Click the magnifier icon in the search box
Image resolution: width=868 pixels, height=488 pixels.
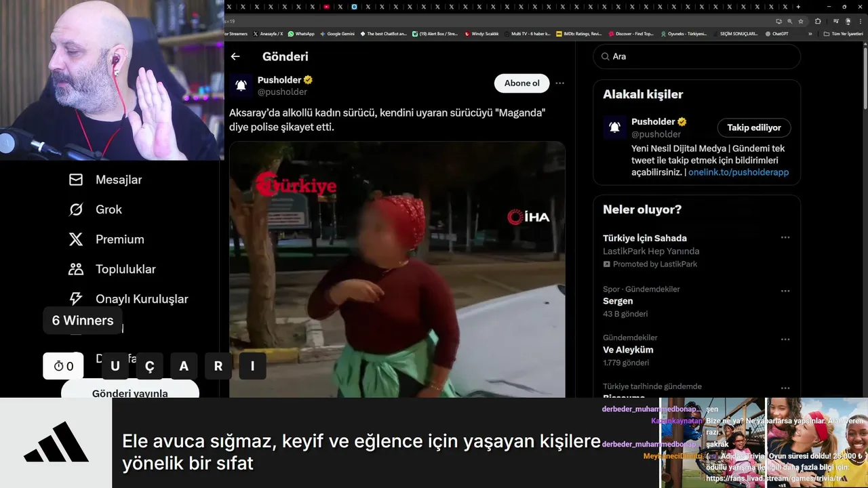(x=605, y=57)
